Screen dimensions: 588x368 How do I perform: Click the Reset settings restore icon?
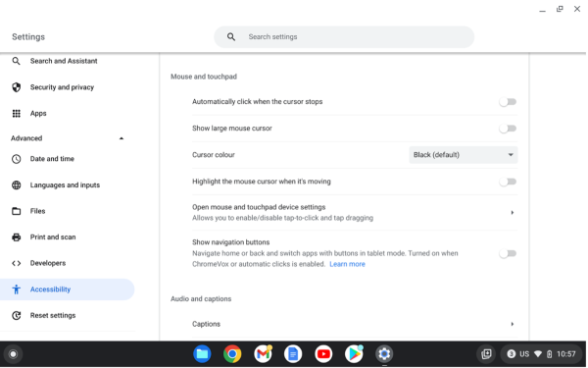16,315
